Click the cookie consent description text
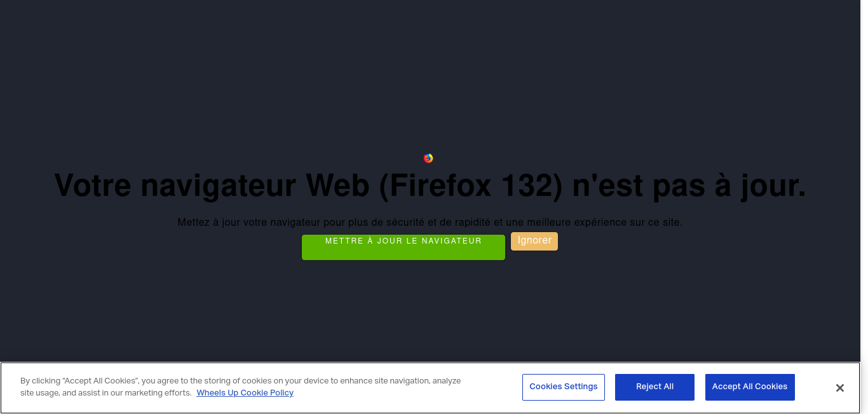The width and height of the screenshot is (868, 414). click(241, 387)
